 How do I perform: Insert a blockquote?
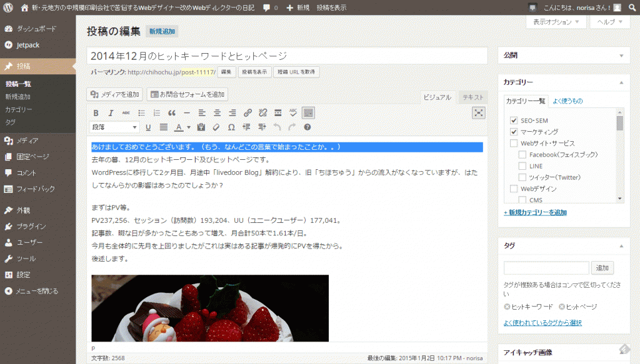pos(172,113)
